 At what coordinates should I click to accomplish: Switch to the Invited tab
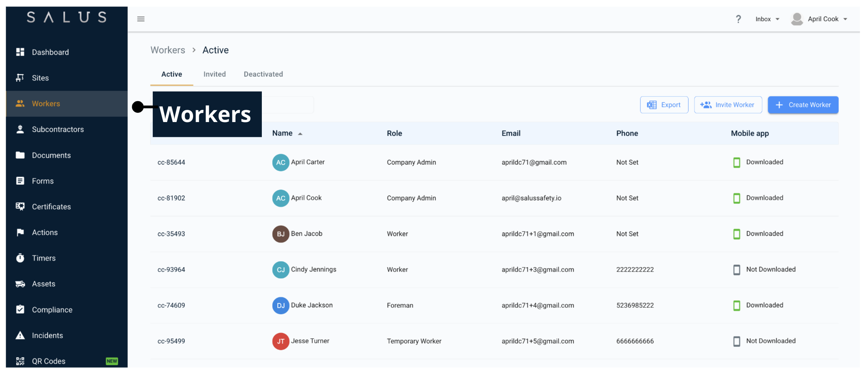(215, 74)
